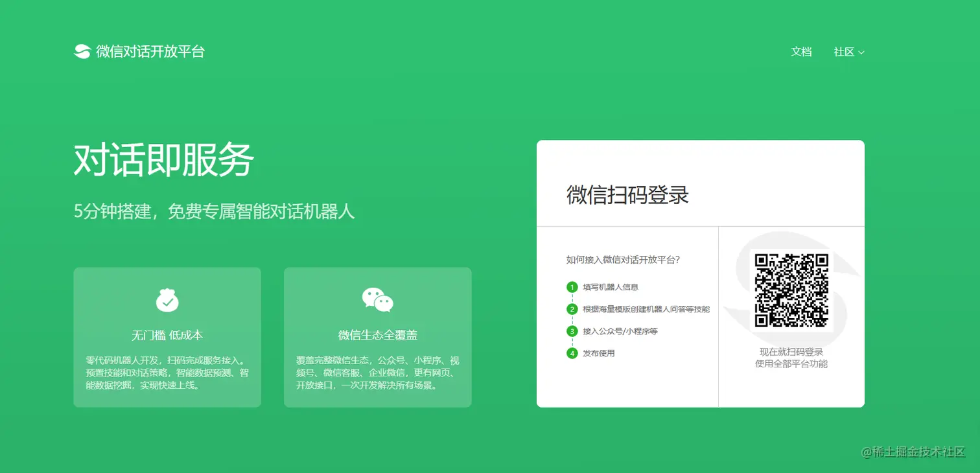Click the 覆盖完整微信生态 description paragraph
This screenshot has height=473, width=980.
378,373
